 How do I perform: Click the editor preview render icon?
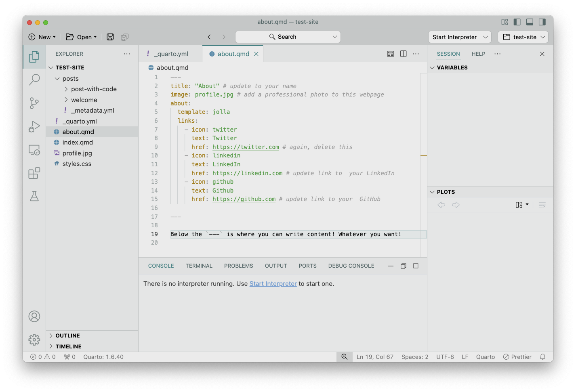pyautogui.click(x=391, y=54)
